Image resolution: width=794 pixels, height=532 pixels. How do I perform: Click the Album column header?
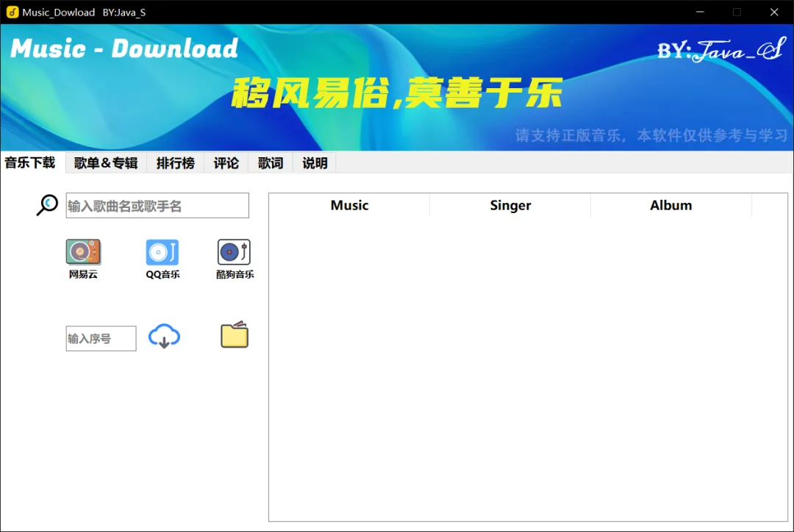671,205
